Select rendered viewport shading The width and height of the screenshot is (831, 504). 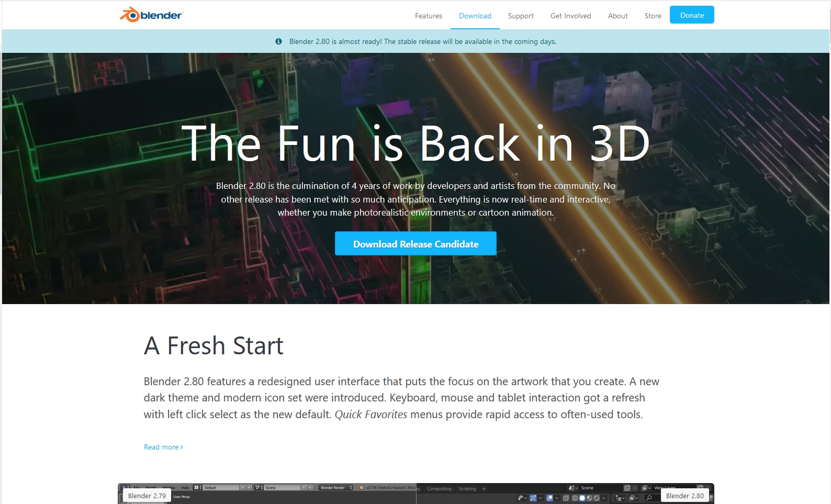point(597,498)
